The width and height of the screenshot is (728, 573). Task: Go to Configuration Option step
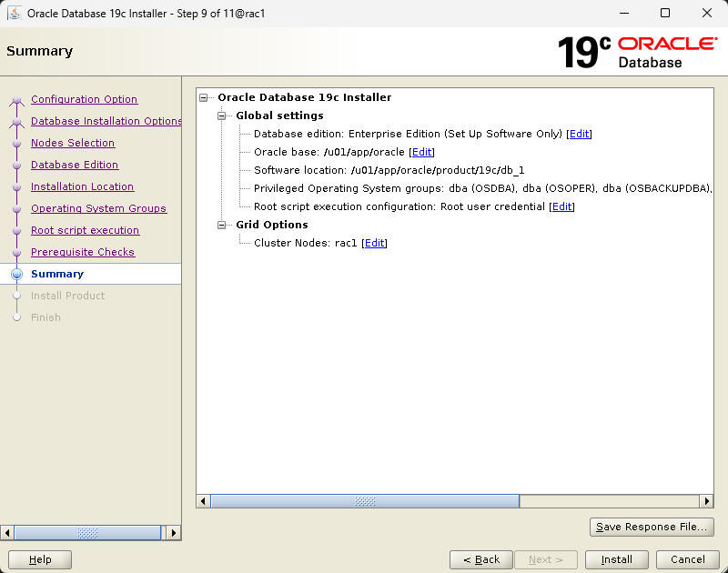pos(84,99)
